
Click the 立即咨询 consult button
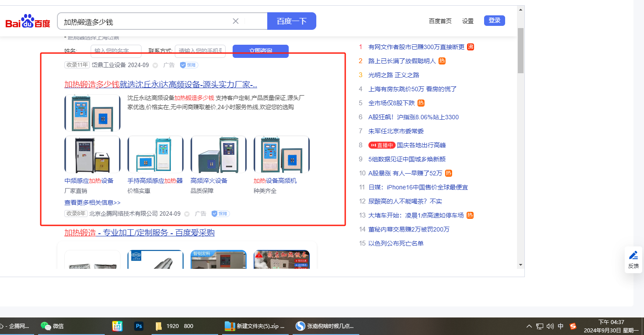[x=261, y=51]
